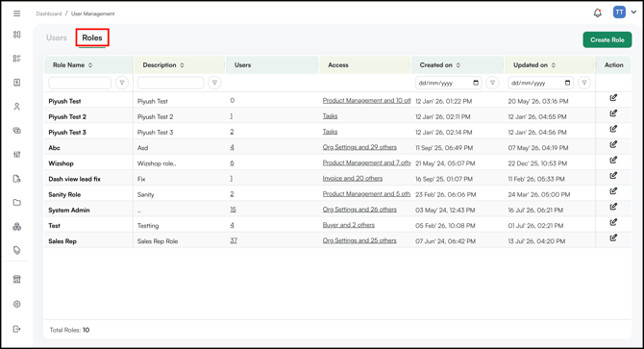Click the logout icon in sidebar
644x349 pixels.
17,329
